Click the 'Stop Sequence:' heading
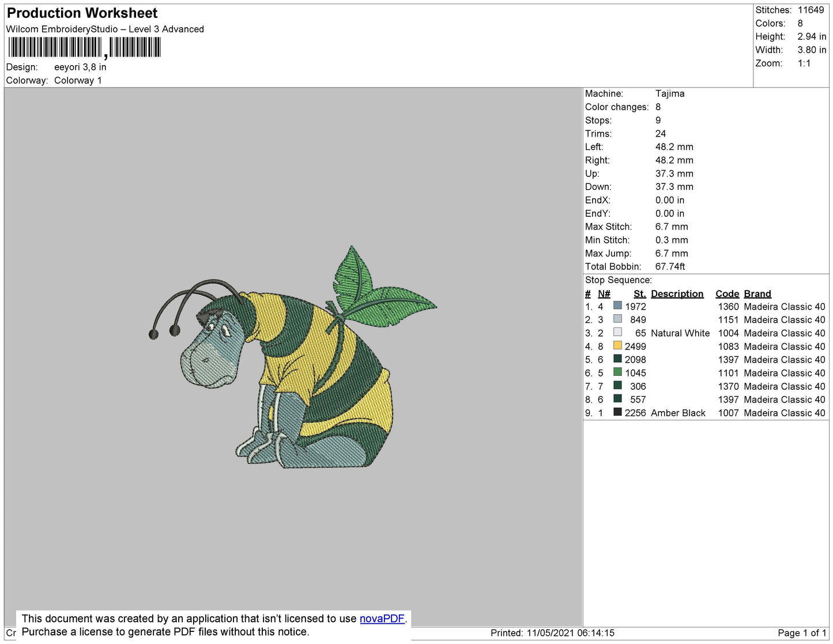833x644 pixels. (x=619, y=280)
